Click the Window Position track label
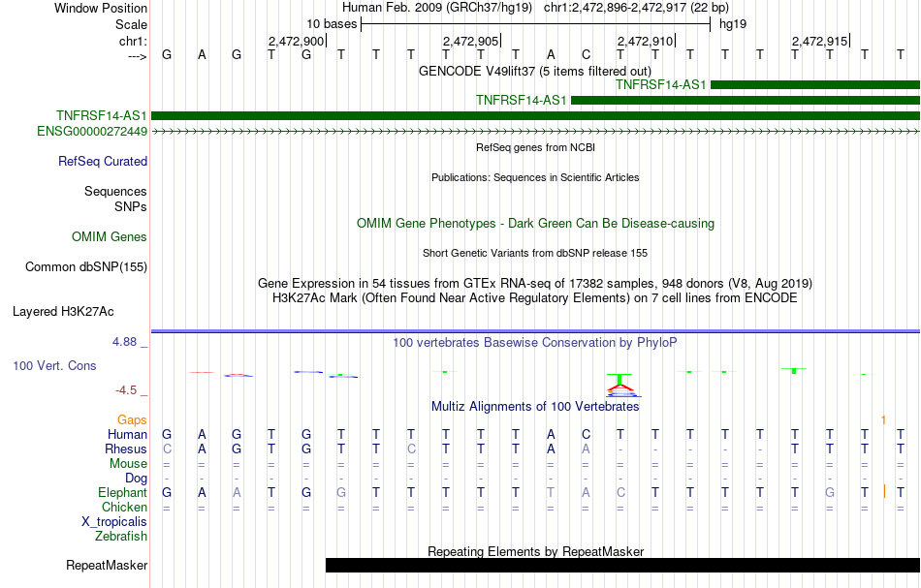921x588 pixels. [101, 8]
